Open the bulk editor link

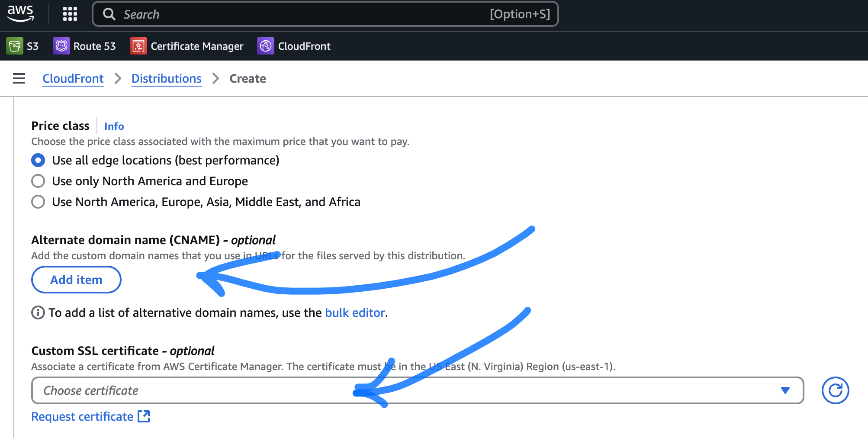(x=355, y=312)
